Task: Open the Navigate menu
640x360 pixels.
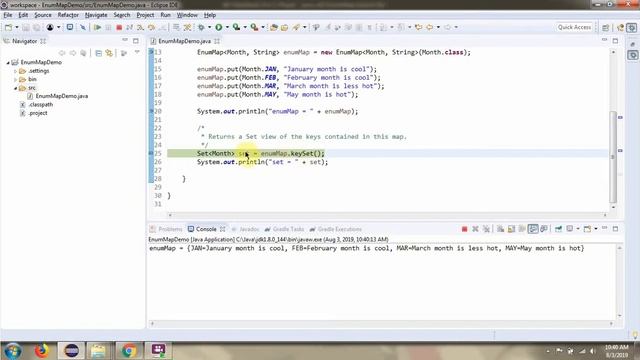Action: pyautogui.click(x=96, y=15)
